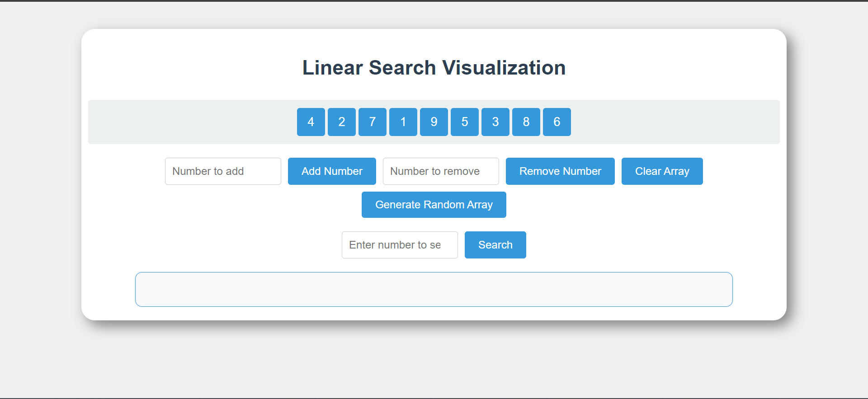The image size is (868, 399).
Task: Click the Remove Number button
Action: click(x=560, y=171)
